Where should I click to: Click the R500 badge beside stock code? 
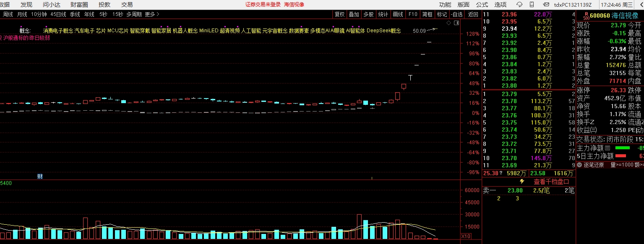click(x=586, y=16)
